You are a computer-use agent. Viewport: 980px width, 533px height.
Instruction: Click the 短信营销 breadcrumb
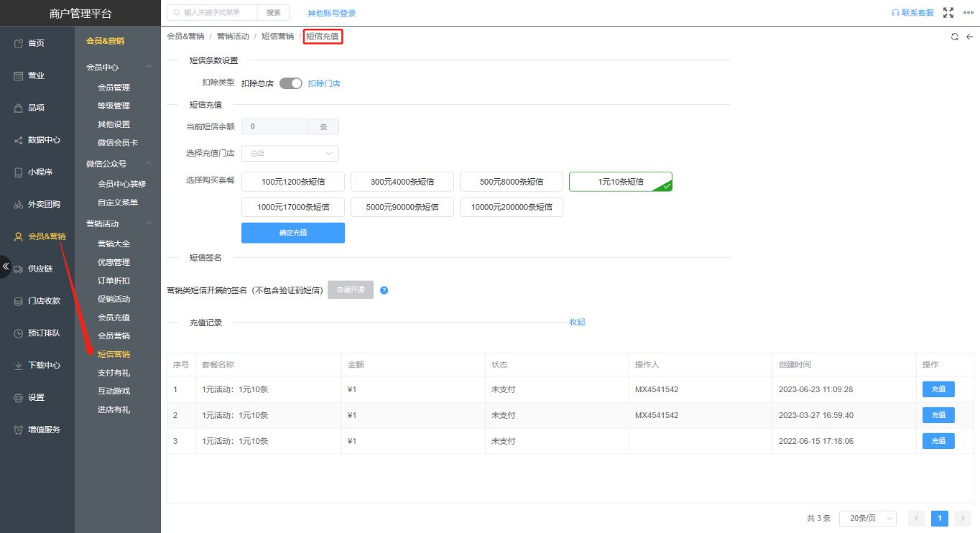click(x=277, y=36)
